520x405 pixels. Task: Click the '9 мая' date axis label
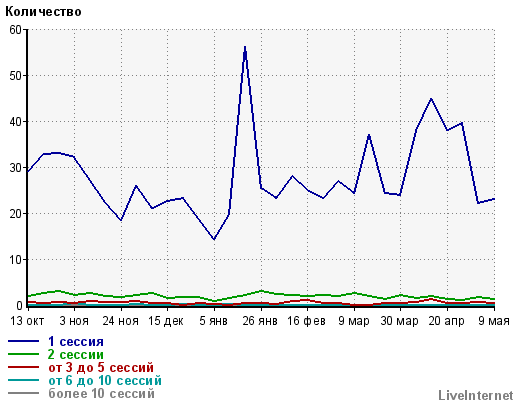click(494, 321)
